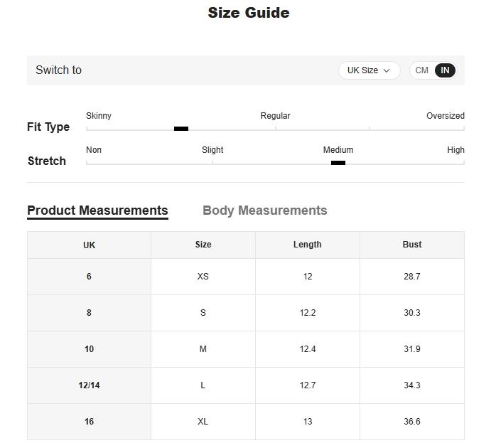Viewport: 496px width, 448px height.
Task: Click the Size Guide heading
Action: point(249,13)
